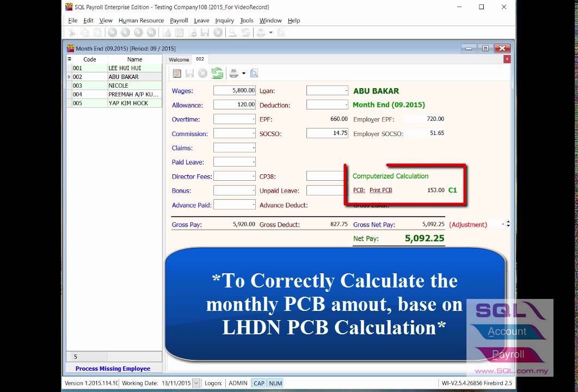Click the Code column header
This screenshot has height=392, width=578.
click(x=90, y=59)
